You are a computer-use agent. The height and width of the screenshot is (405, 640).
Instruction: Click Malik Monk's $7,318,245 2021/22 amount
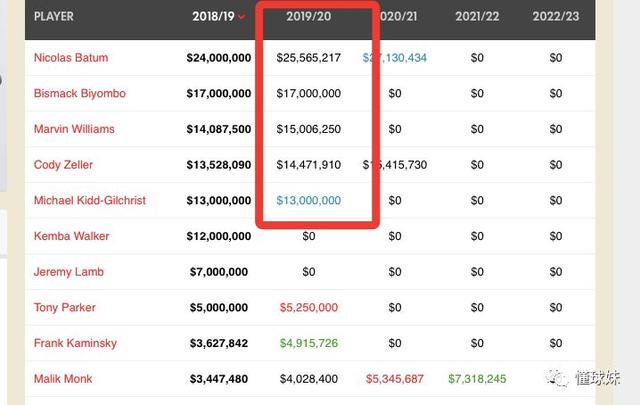click(x=476, y=379)
